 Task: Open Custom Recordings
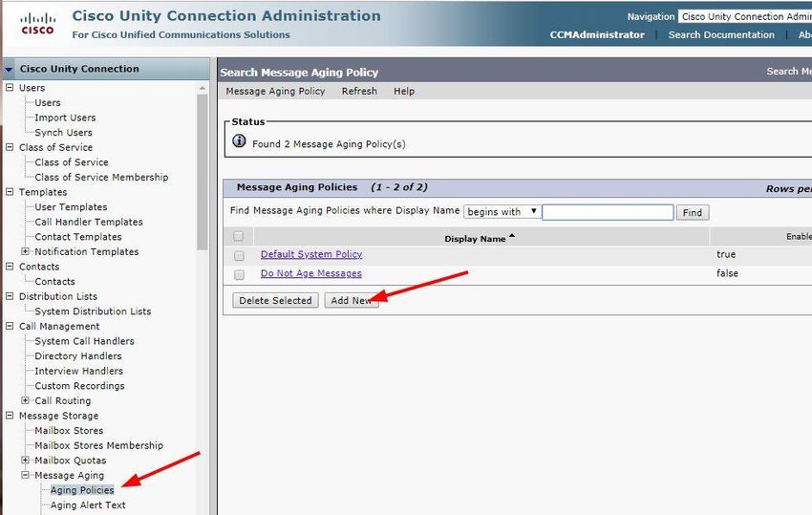coord(79,386)
